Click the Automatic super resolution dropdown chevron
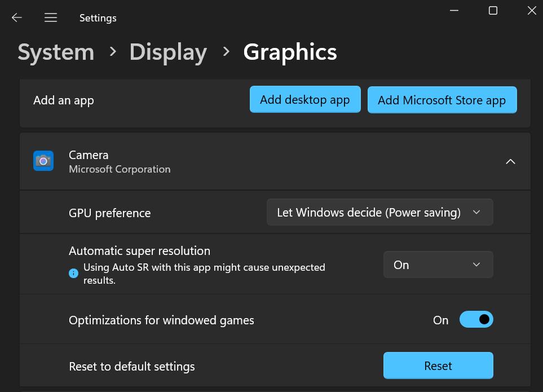This screenshot has height=392, width=543. 476,265
